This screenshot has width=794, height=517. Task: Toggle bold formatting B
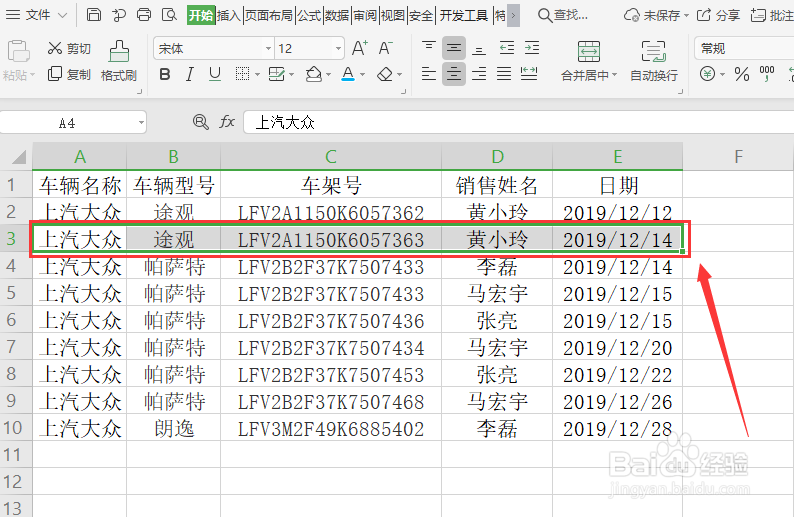click(165, 75)
